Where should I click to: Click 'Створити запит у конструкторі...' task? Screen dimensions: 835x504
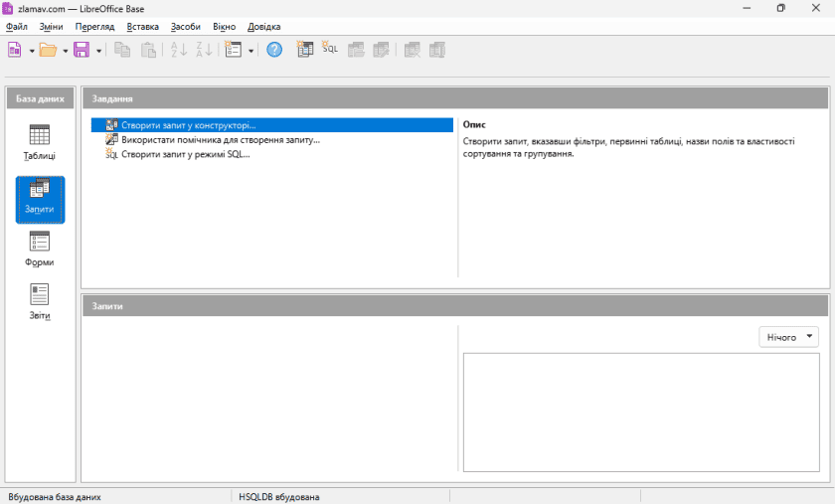pyautogui.click(x=188, y=126)
